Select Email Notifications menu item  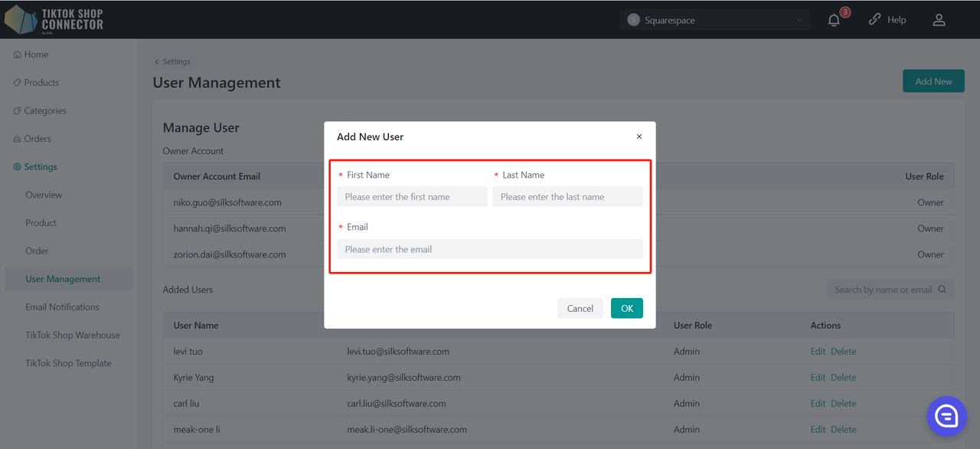click(x=62, y=307)
